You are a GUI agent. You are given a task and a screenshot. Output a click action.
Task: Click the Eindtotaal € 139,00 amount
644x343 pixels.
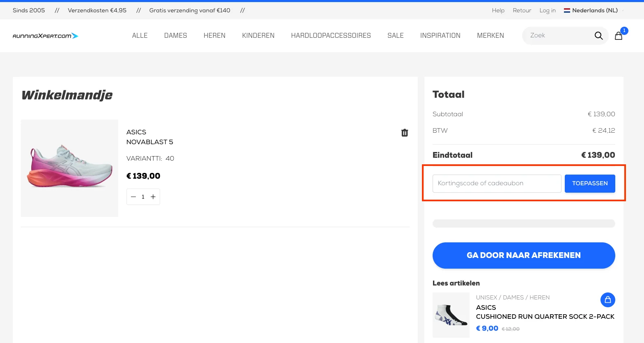pos(598,155)
